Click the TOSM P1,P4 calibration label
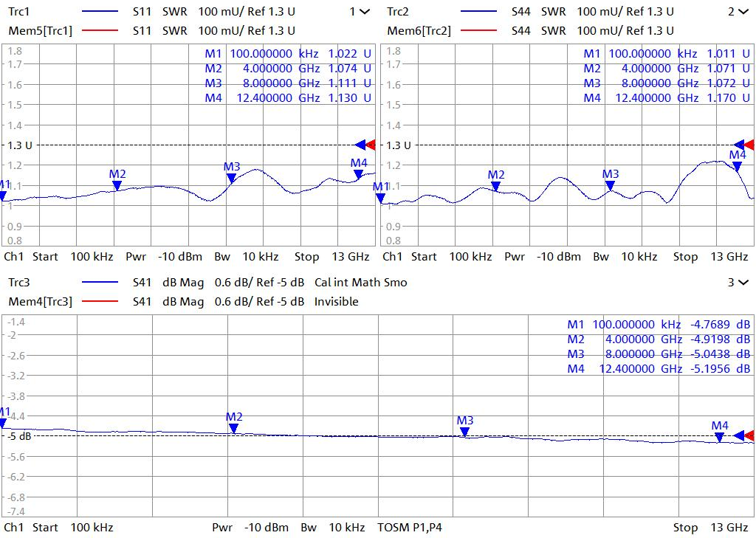Image resolution: width=756 pixels, height=538 pixels. tap(410, 528)
